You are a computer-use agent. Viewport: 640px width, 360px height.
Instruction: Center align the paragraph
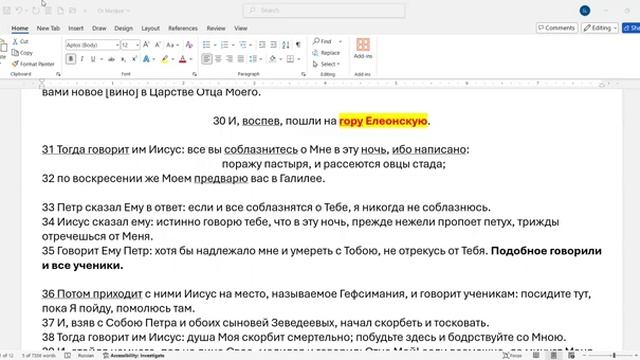pyautogui.click(x=218, y=59)
